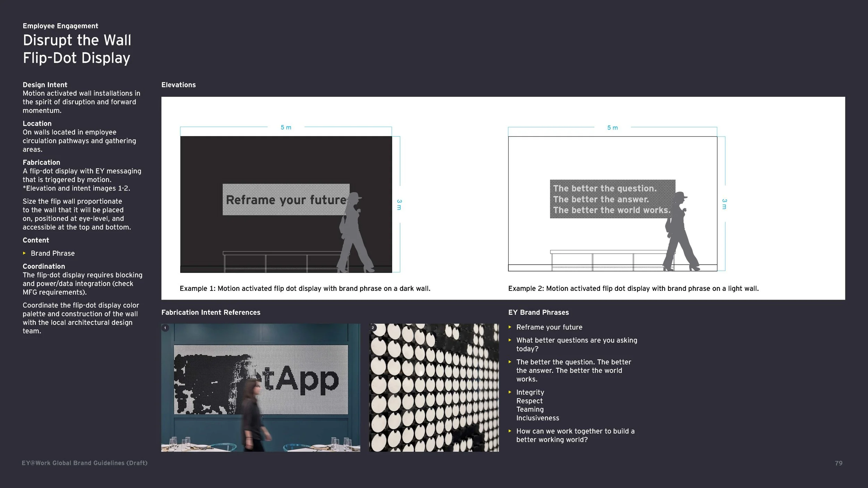Screen dimensions: 868x488
Task: Open the close-up flip-dot discs photo
Action: coord(434,387)
